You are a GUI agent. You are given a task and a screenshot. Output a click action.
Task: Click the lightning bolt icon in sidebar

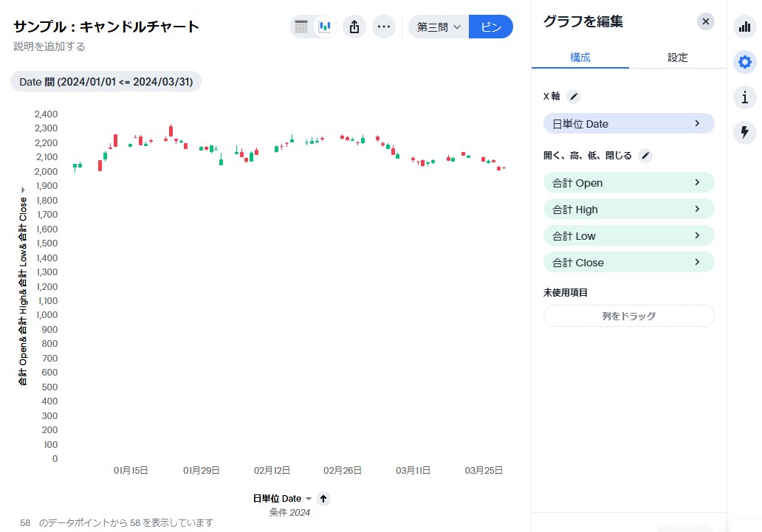pyautogui.click(x=744, y=132)
